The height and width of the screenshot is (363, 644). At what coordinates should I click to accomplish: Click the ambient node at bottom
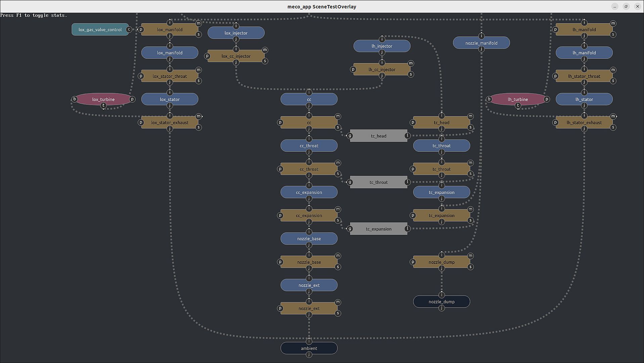pyautogui.click(x=309, y=348)
